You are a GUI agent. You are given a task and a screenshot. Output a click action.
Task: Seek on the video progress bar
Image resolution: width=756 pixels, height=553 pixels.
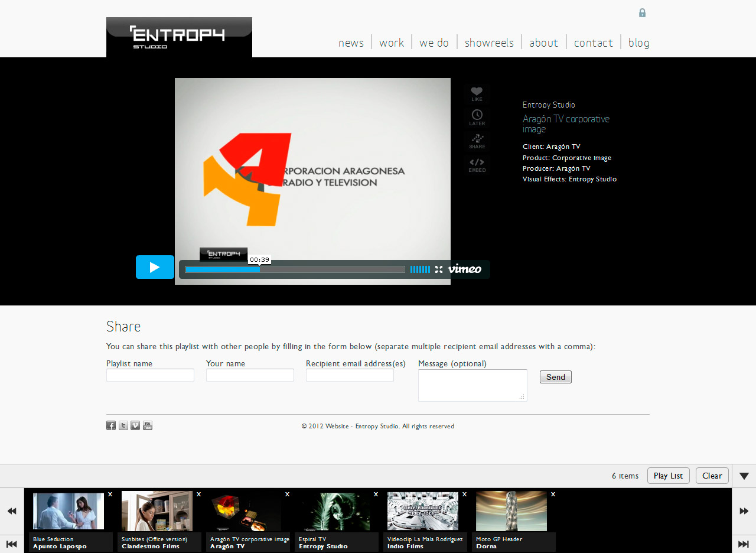pyautogui.click(x=295, y=269)
